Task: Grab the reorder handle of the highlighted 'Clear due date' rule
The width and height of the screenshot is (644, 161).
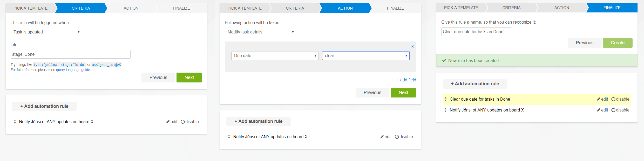Action: [x=445, y=99]
